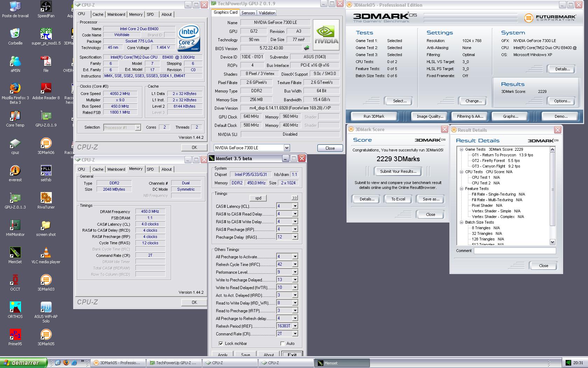Click the spd button in MemSet
This screenshot has height=368, width=588.
258,198
